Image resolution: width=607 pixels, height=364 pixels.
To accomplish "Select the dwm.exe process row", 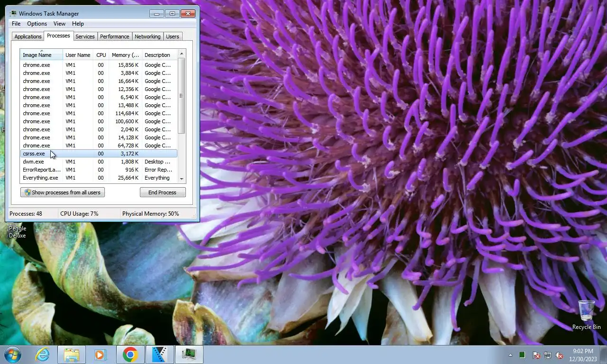I will (x=99, y=162).
